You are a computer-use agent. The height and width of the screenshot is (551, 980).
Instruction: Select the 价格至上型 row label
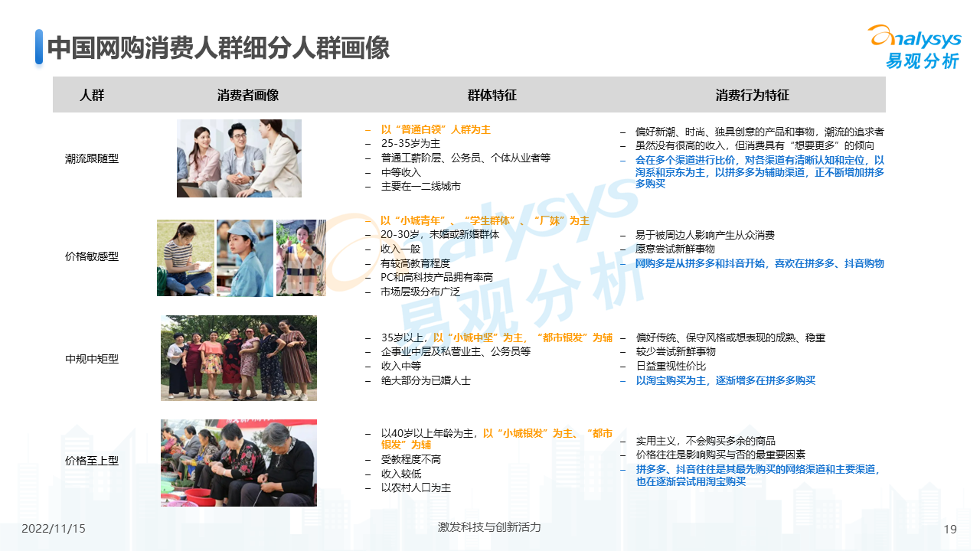pos(92,461)
